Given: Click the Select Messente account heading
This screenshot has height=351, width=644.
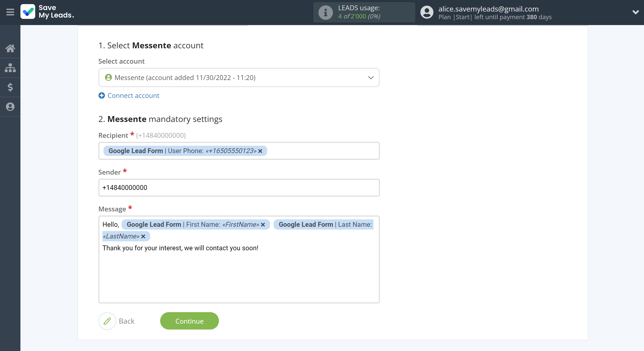Looking at the screenshot, I should pyautogui.click(x=151, y=46).
